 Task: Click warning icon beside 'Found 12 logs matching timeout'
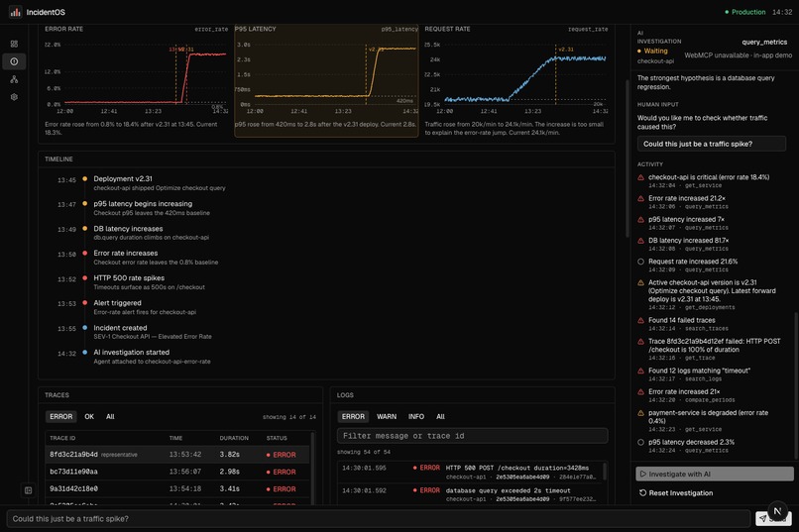click(641, 372)
